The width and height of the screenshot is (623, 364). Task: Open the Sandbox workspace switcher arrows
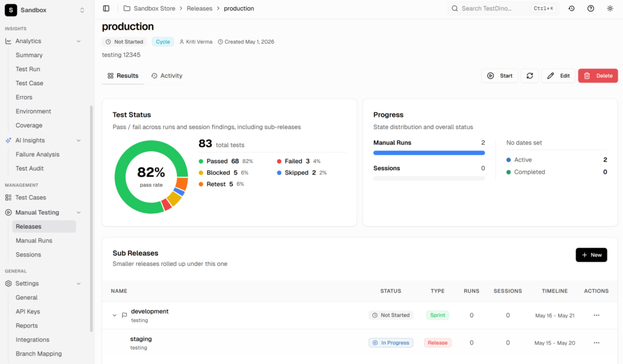tap(82, 10)
